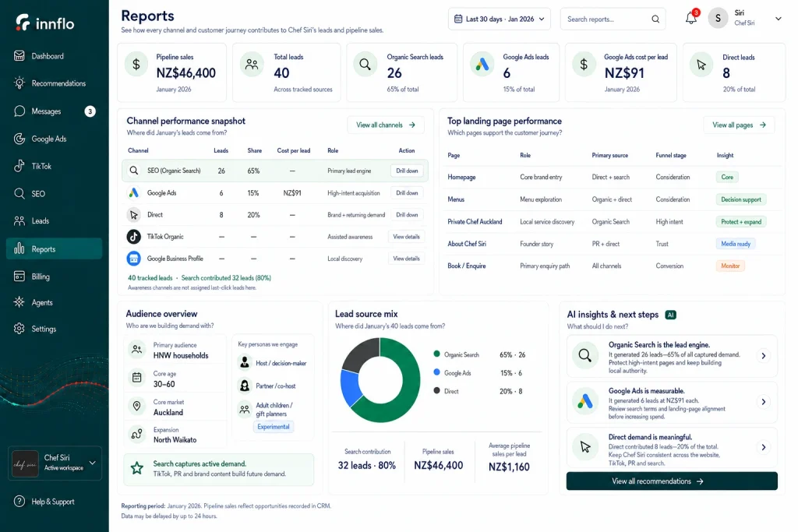Viewport: 798px width, 532px height.
Task: Click the Host / decision-maker persona icon
Action: pos(245,362)
